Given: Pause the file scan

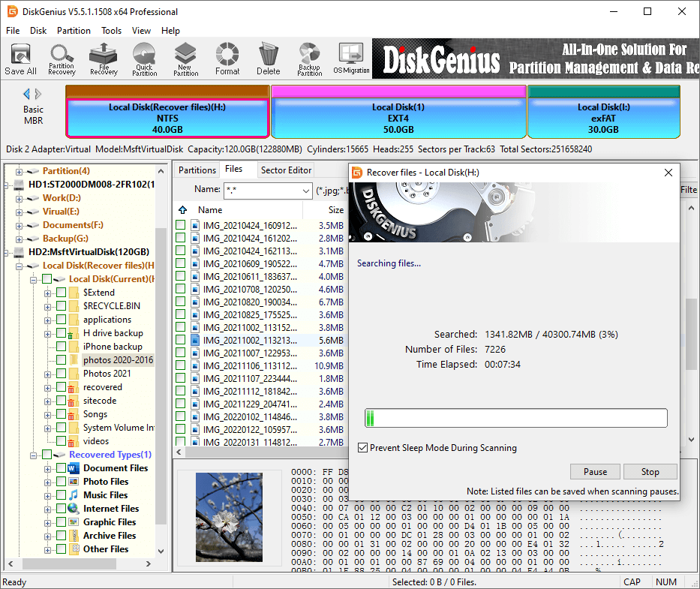Looking at the screenshot, I should point(595,471).
